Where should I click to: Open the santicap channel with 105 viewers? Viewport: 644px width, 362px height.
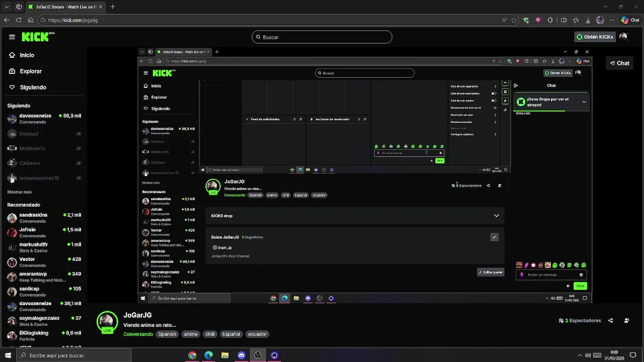click(x=44, y=292)
